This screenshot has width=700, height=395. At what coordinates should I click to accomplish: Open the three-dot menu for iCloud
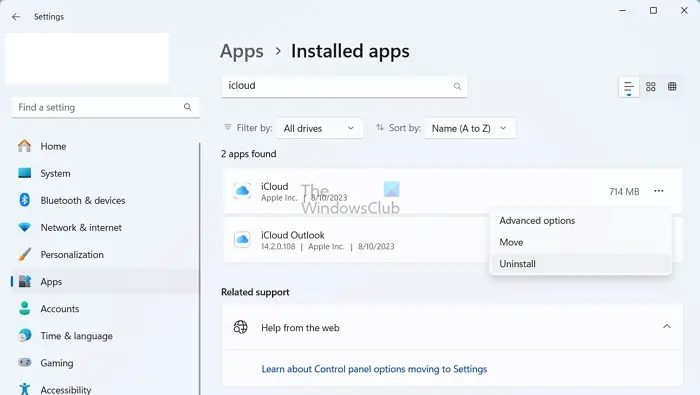pyautogui.click(x=658, y=191)
